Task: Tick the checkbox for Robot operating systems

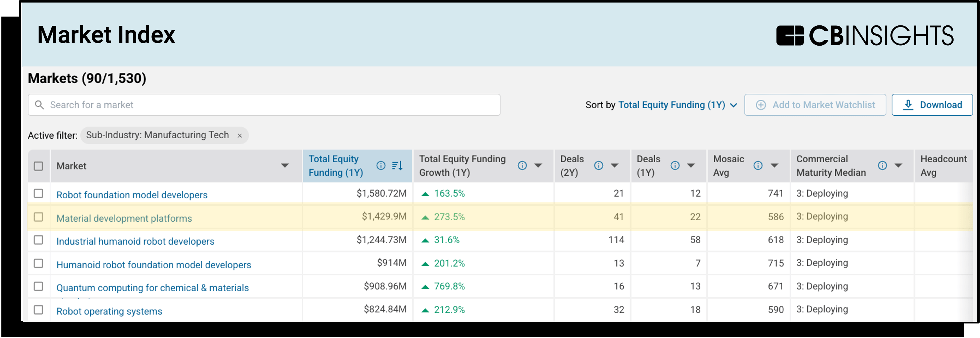Action: (x=38, y=310)
